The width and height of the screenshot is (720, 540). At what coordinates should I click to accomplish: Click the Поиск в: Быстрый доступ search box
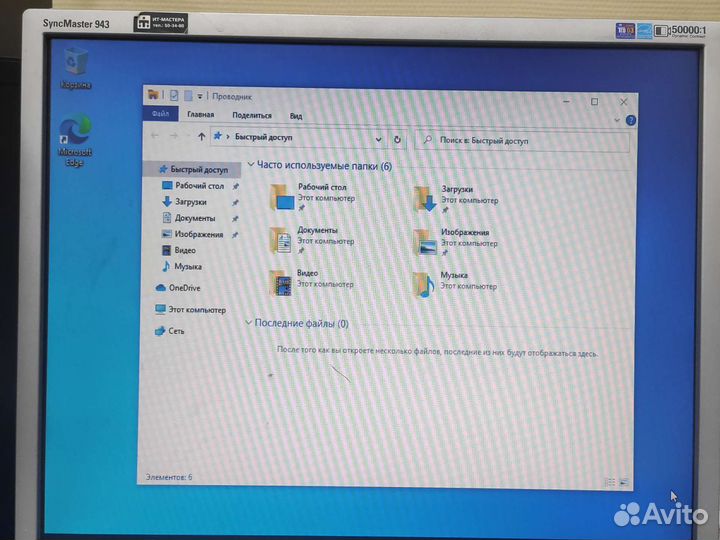coord(522,141)
